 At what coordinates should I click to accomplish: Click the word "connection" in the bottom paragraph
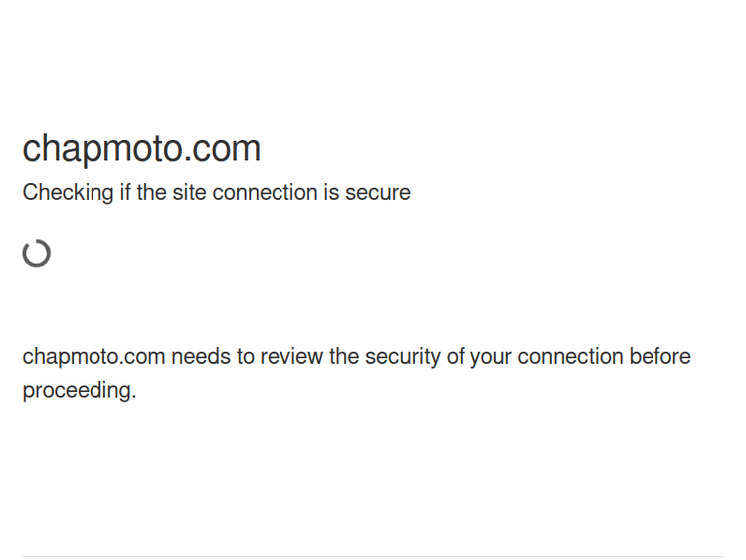(570, 357)
